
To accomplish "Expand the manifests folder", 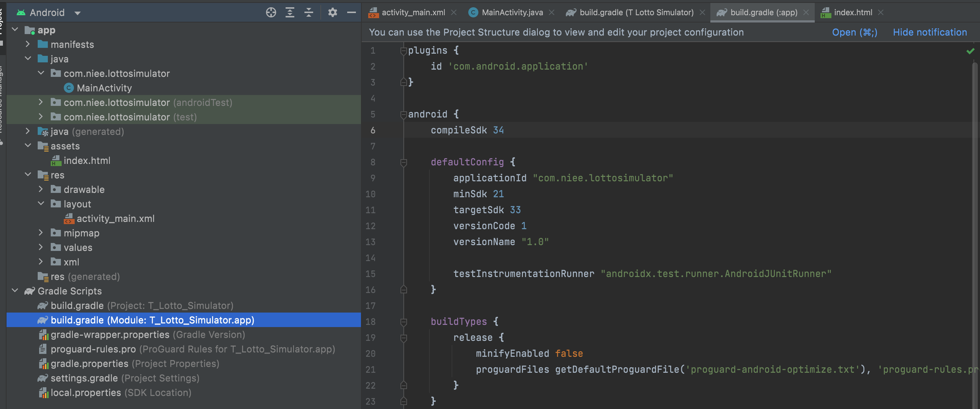I will [28, 44].
